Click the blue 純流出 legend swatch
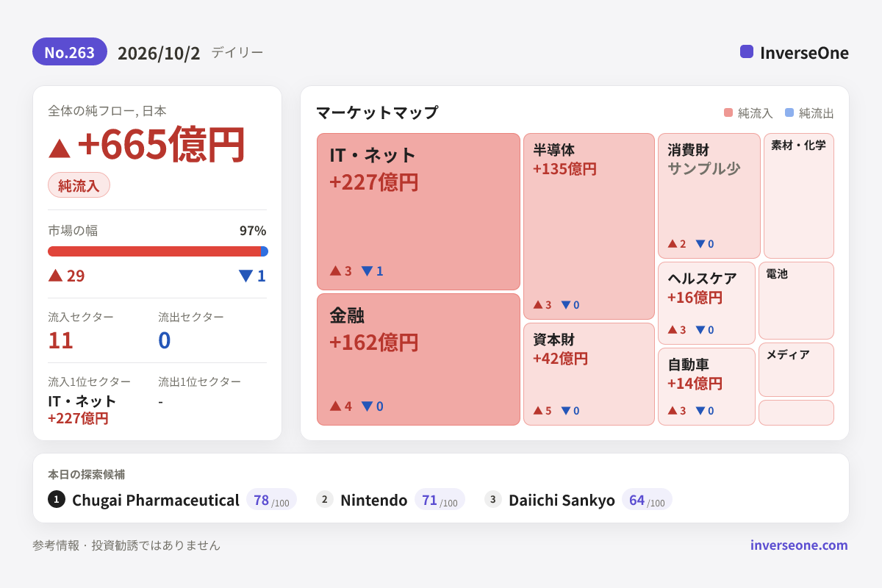This screenshot has width=882, height=588. pyautogui.click(x=789, y=113)
